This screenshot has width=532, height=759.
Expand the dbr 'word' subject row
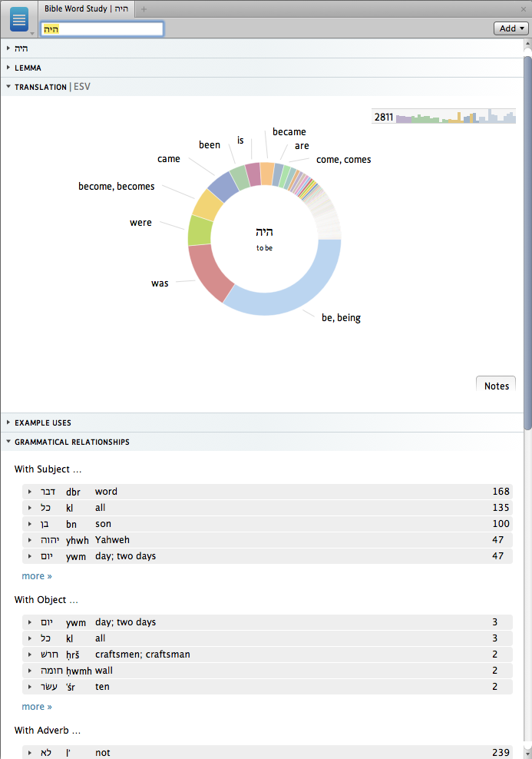30,492
